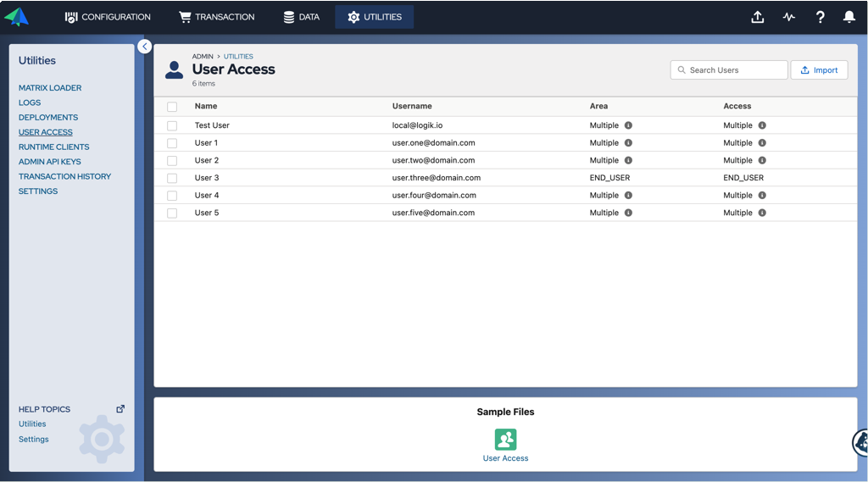Image resolution: width=868 pixels, height=482 pixels.
Task: Open the Transaction menu
Action: [x=217, y=17]
